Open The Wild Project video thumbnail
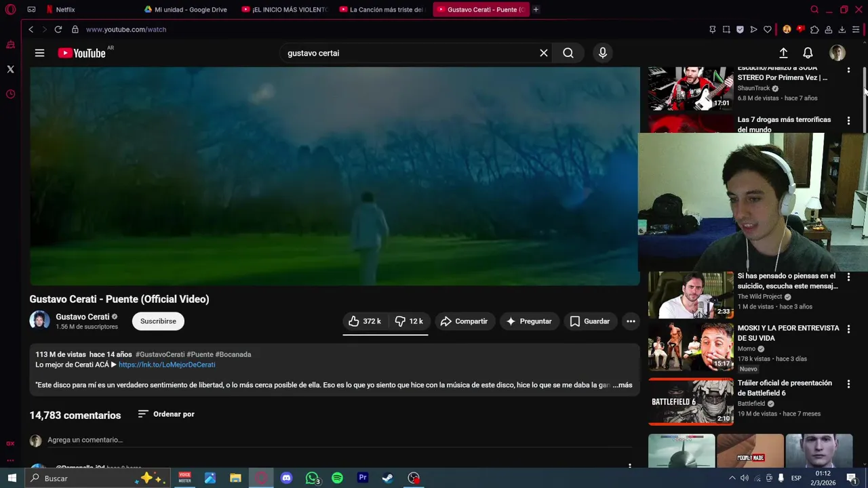The width and height of the screenshot is (868, 488). 690,295
